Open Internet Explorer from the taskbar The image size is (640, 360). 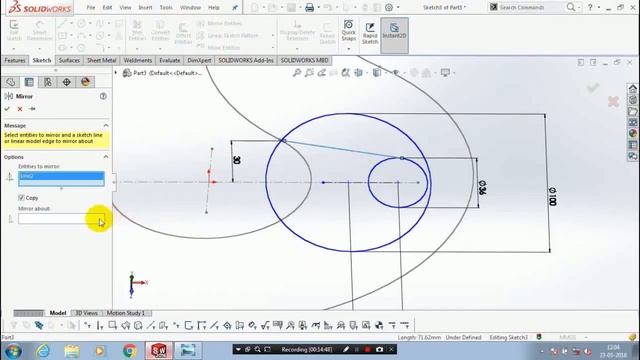click(43, 351)
